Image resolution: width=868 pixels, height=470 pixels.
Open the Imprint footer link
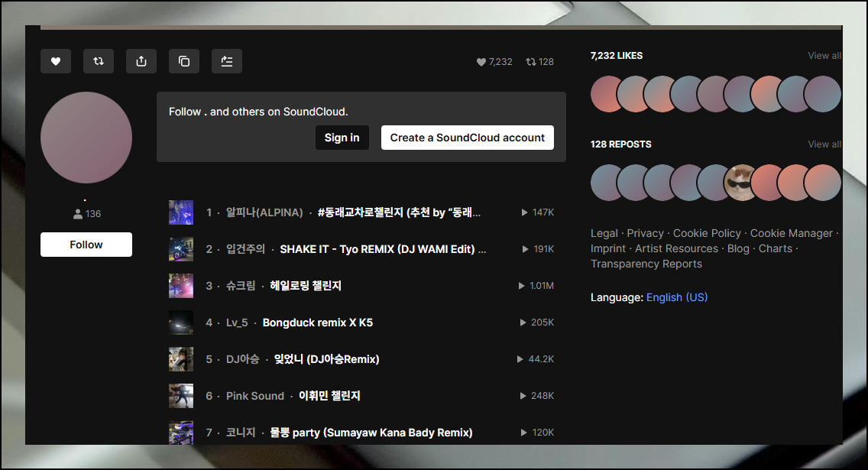click(x=607, y=249)
